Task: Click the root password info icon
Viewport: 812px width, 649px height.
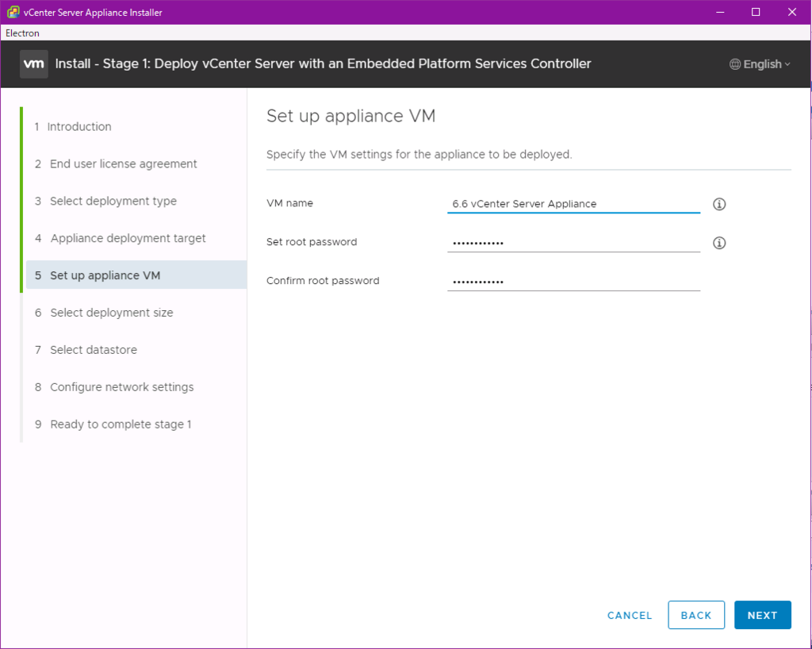Action: tap(718, 243)
